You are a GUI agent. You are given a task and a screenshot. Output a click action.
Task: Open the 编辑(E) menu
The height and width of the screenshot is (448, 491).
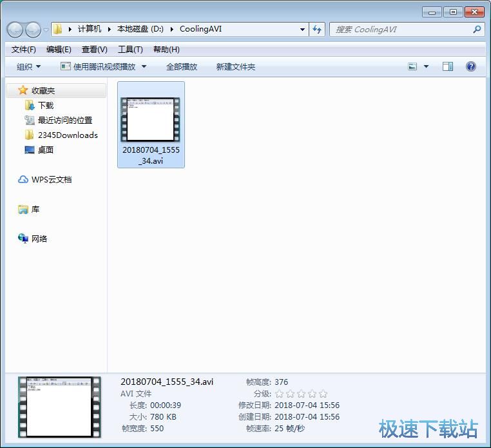pyautogui.click(x=59, y=50)
